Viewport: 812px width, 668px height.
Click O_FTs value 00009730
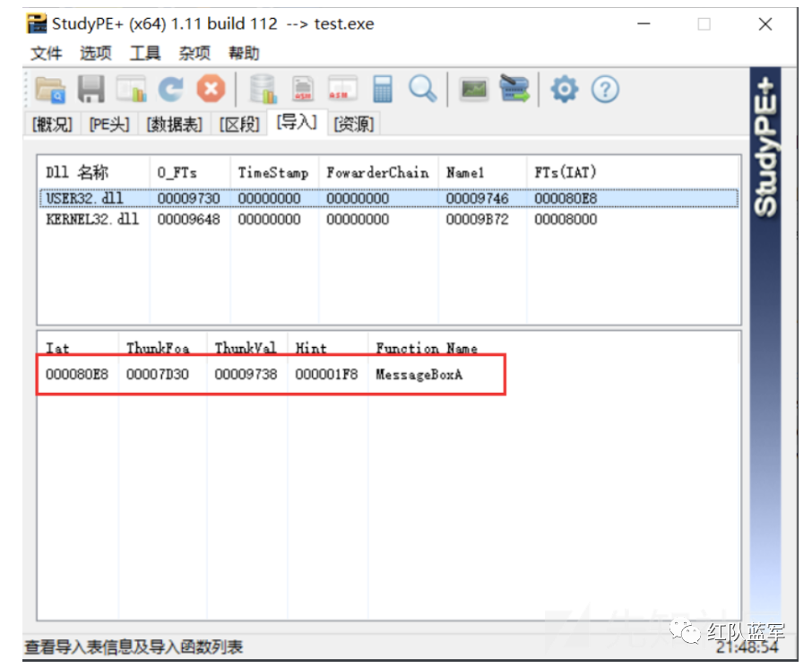click(x=188, y=198)
